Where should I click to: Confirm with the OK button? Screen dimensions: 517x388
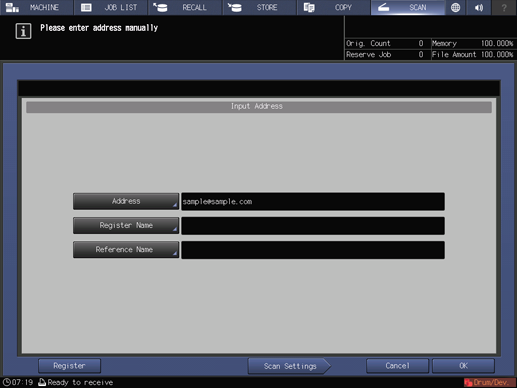tap(463, 366)
